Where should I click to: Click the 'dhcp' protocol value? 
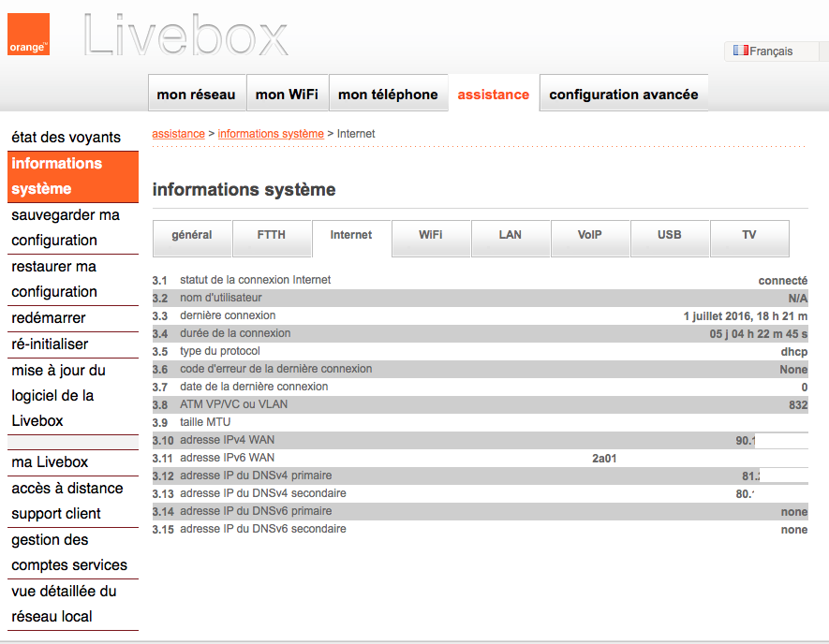pos(794,352)
